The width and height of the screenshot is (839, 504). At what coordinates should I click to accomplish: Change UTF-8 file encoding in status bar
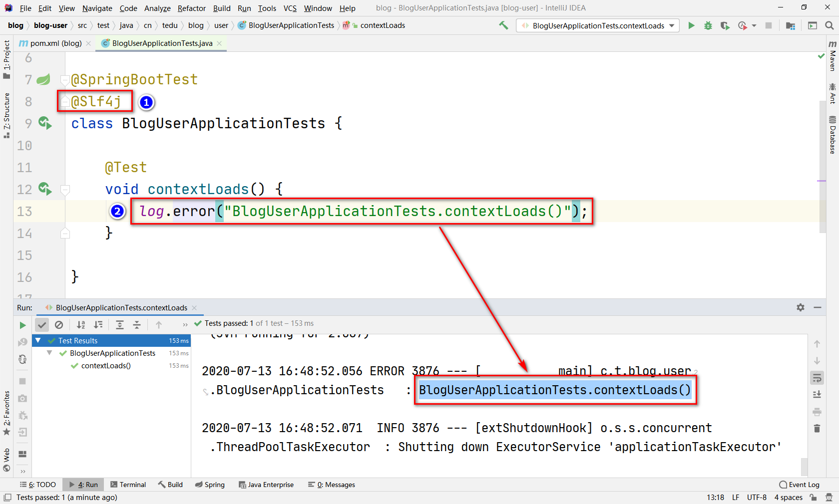point(757,498)
